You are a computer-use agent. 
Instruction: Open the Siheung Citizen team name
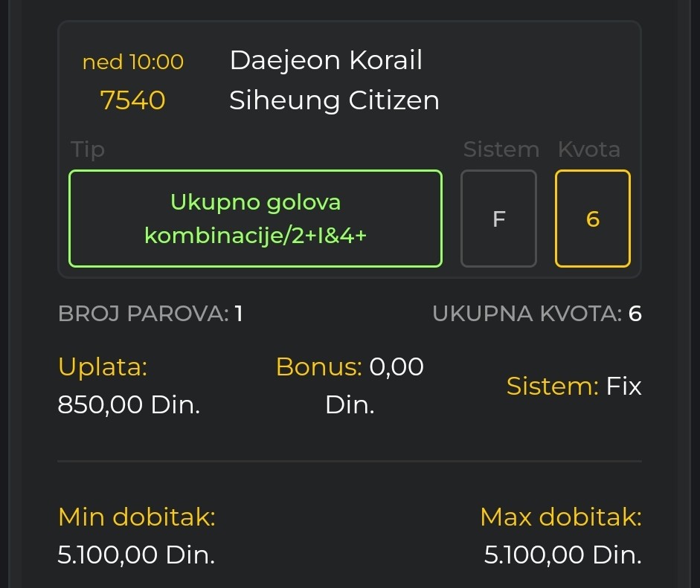click(334, 100)
